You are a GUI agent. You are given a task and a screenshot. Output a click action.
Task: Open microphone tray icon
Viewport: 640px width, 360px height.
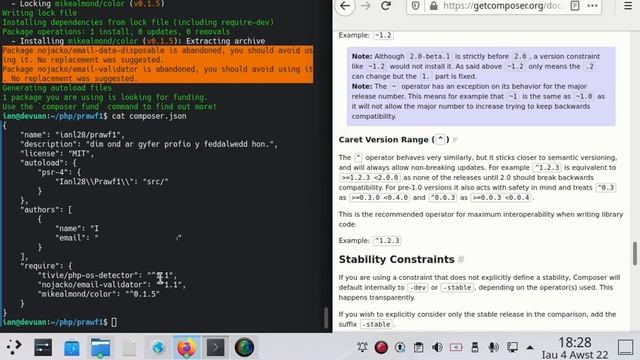(493, 347)
